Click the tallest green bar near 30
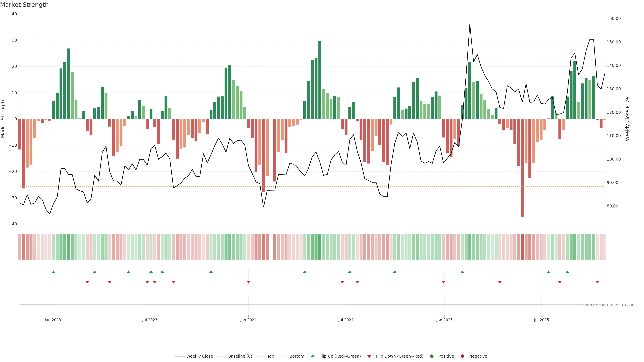Screen dimensions: 644x362 [x=320, y=80]
